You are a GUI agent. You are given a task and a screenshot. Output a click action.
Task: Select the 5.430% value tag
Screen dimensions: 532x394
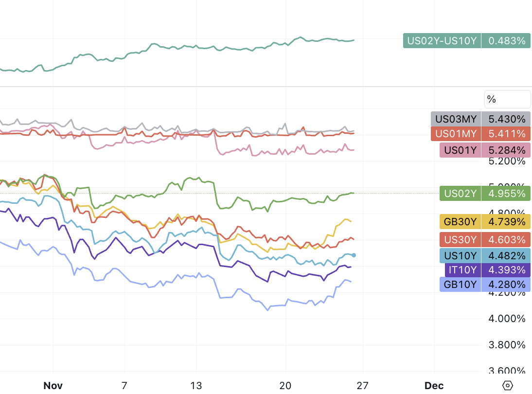pyautogui.click(x=506, y=119)
